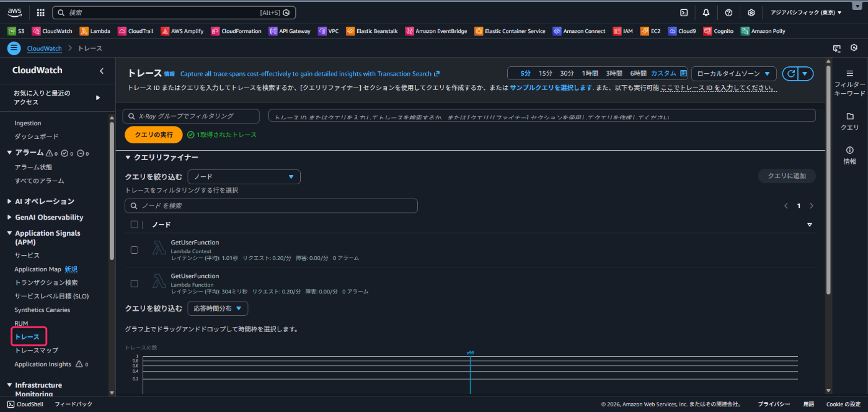
Task: Sort the ノード column
Action: [x=809, y=225]
